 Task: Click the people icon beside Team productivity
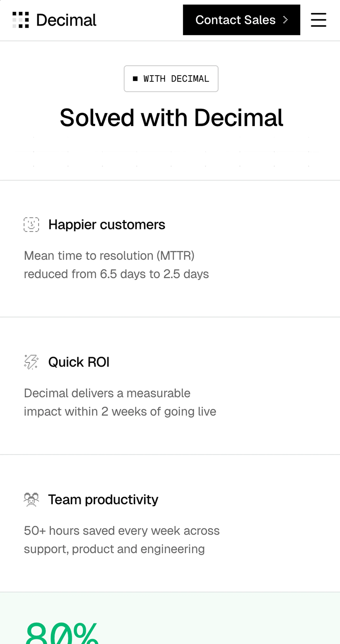[31, 499]
